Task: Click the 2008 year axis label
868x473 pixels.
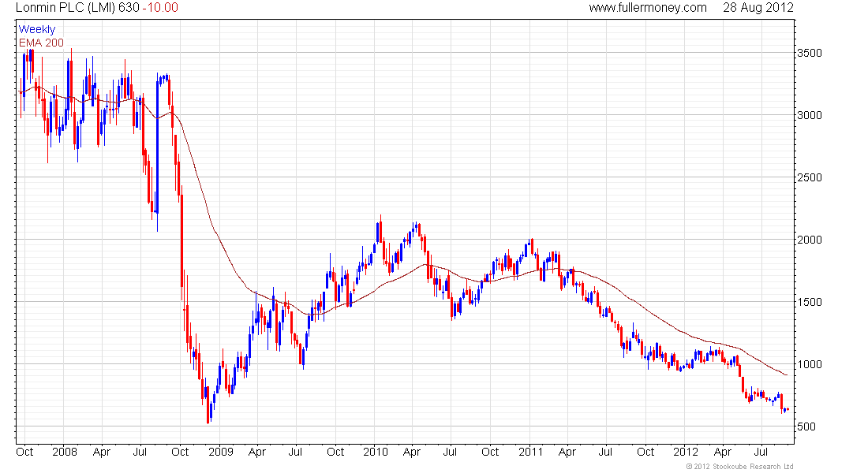Action: [x=65, y=452]
